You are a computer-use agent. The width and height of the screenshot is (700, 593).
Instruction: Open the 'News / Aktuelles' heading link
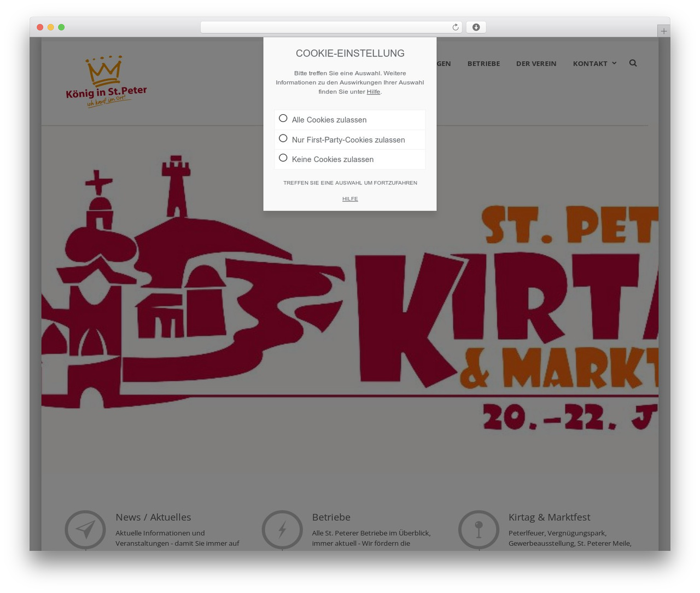pos(153,517)
